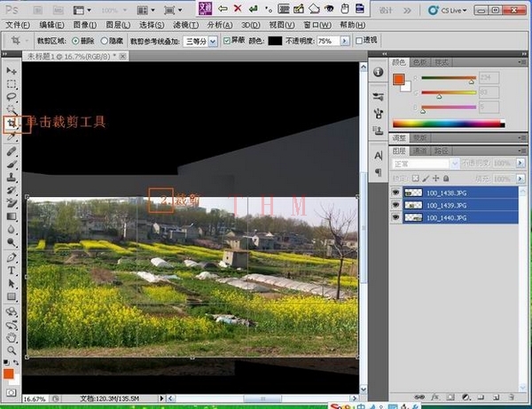Select the Lasso tool
The image size is (532, 409).
click(12, 97)
